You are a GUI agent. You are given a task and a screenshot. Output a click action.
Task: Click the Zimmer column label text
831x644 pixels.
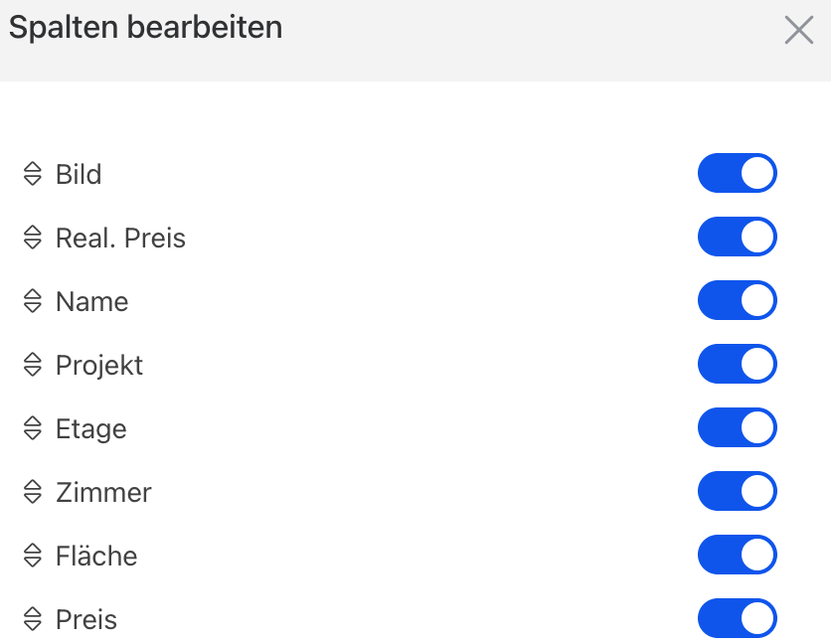point(103,492)
